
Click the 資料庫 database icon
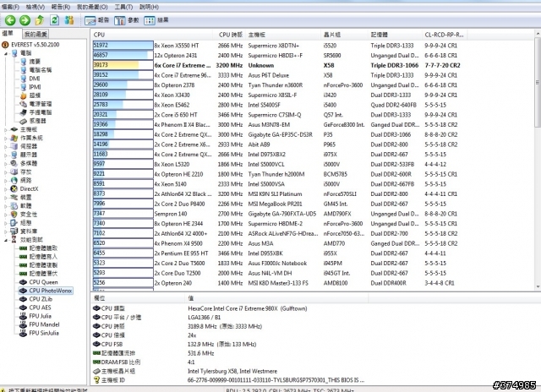click(14, 231)
